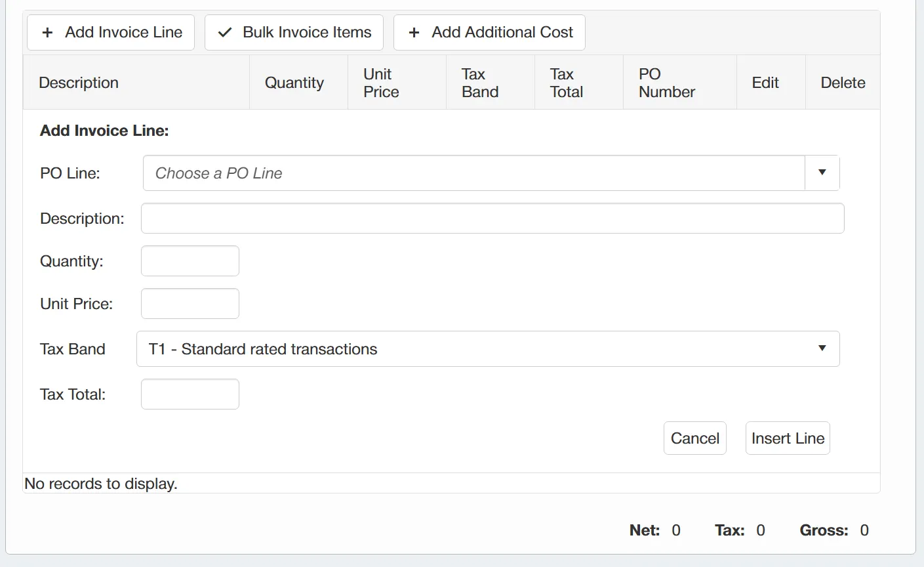Click the 'Unit Price:' form label
This screenshot has height=567, width=924.
(77, 304)
